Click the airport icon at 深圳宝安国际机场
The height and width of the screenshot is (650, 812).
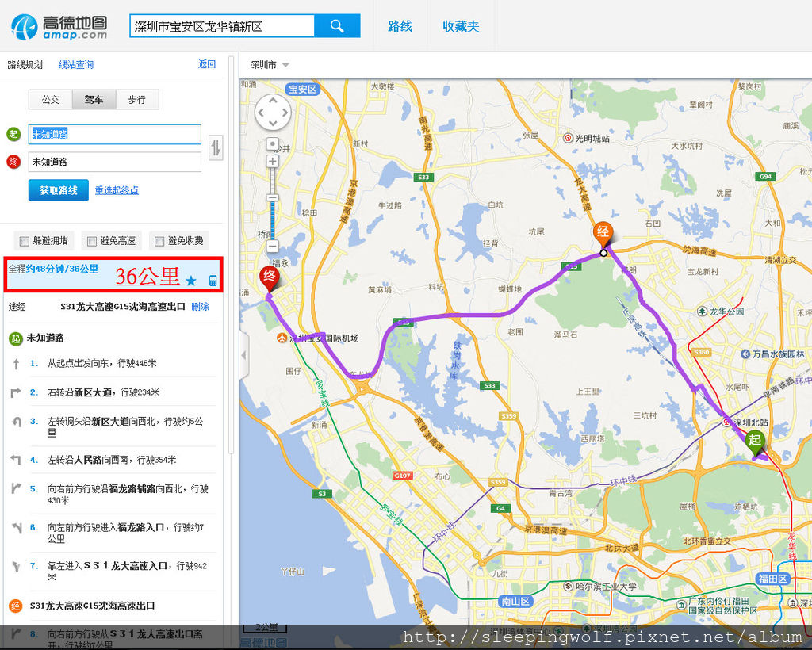click(x=282, y=338)
